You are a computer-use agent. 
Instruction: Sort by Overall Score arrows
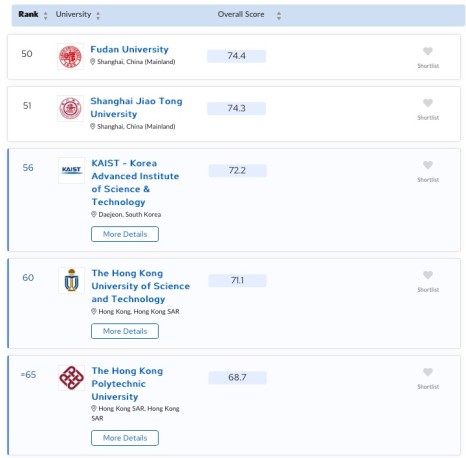click(x=279, y=15)
